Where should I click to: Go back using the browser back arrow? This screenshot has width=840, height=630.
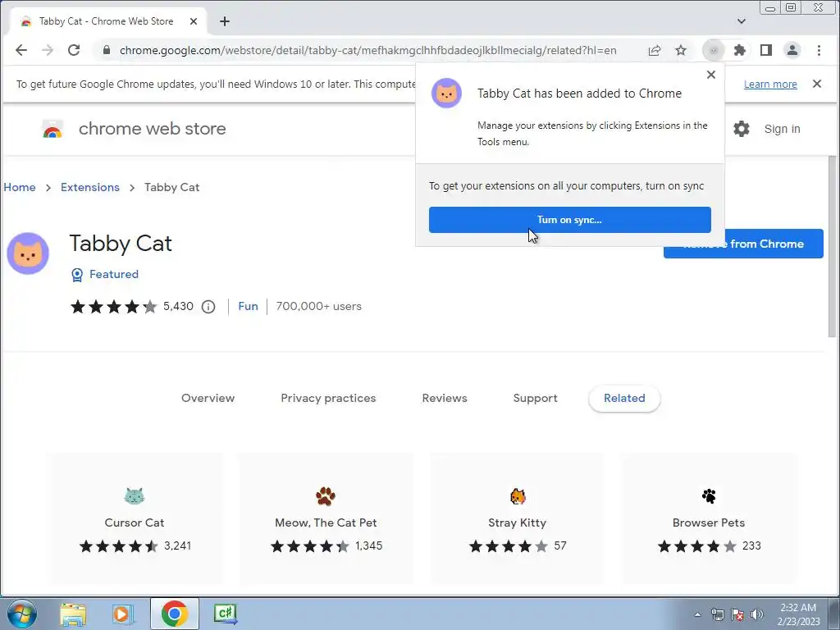click(x=21, y=50)
